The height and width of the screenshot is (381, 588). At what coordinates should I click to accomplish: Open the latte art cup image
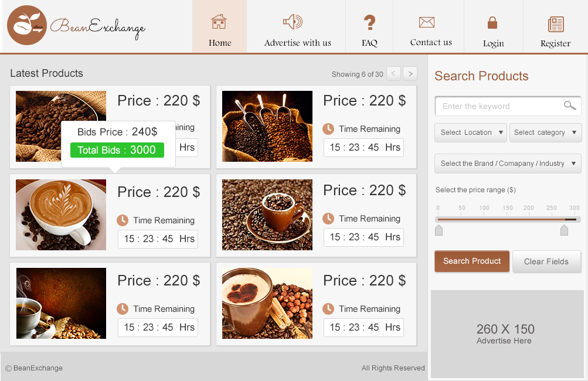[x=61, y=215]
